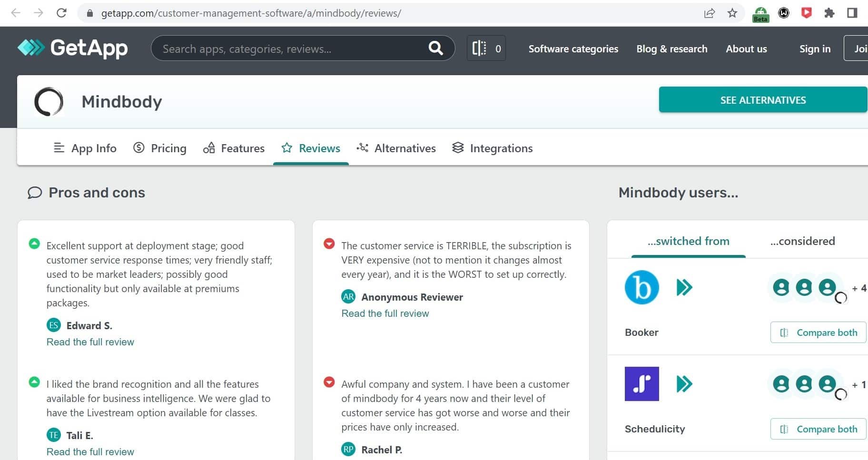
Task: Reload the page with the refresh icon
Action: click(x=61, y=13)
